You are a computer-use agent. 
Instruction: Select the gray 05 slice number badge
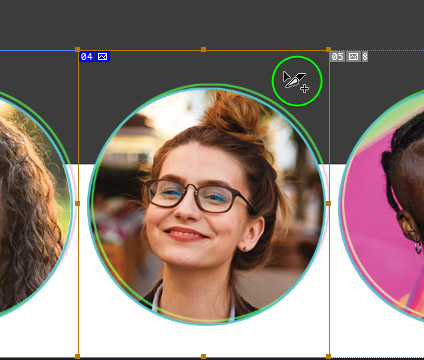[x=338, y=57]
